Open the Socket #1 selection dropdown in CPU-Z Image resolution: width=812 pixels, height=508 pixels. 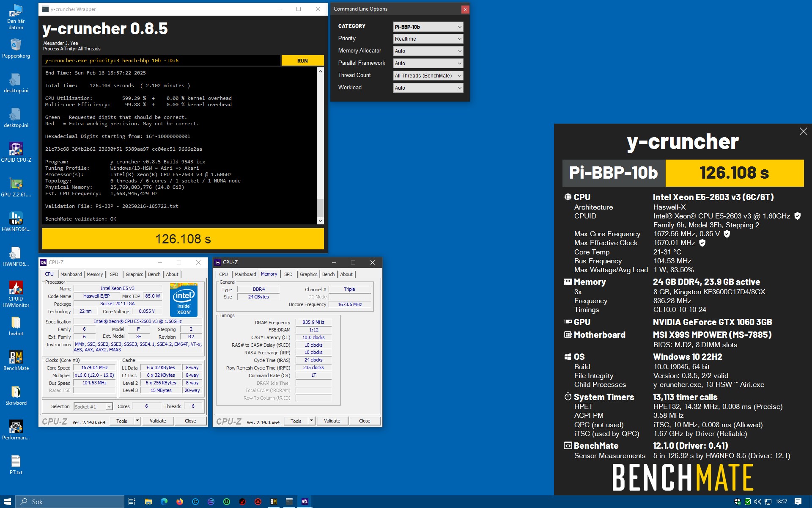coord(93,407)
